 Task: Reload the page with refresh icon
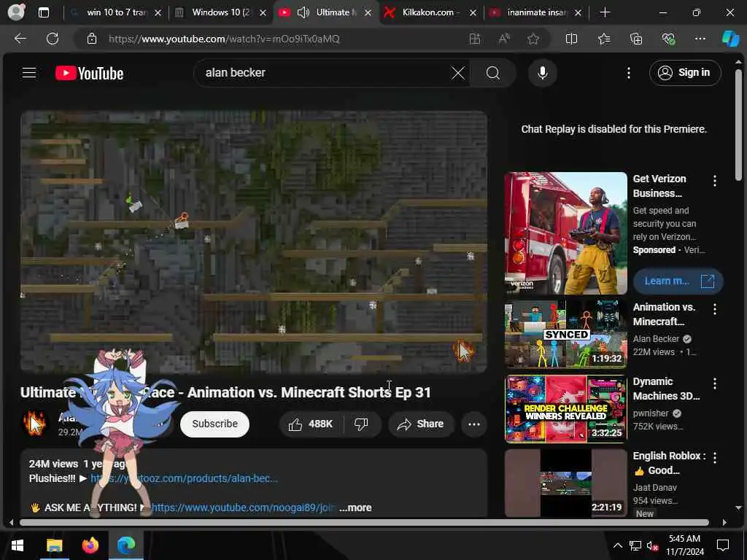pos(53,39)
